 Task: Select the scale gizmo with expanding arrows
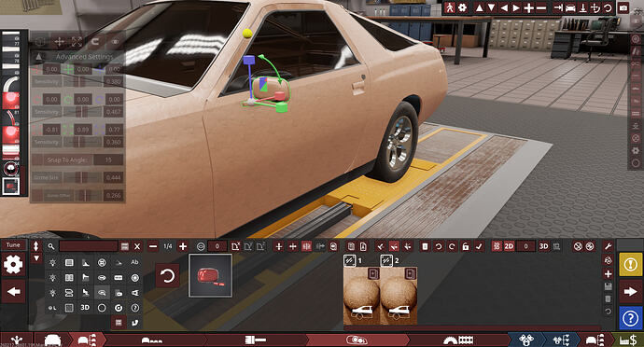[x=77, y=41]
